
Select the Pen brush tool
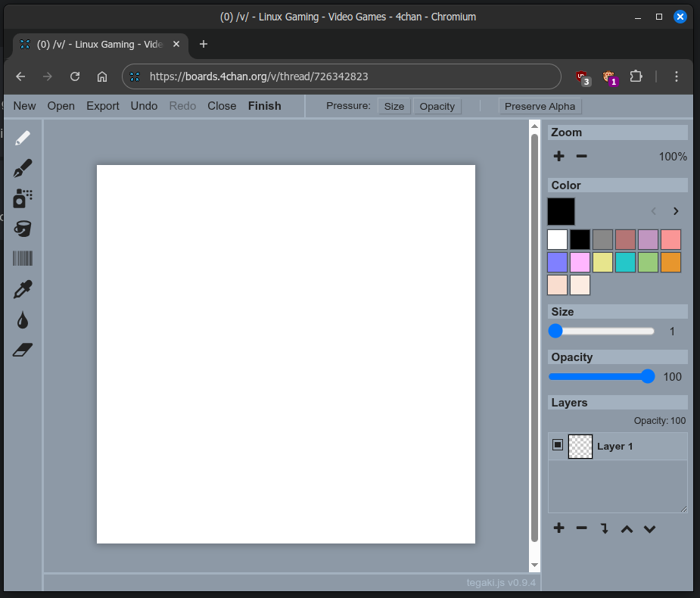(x=23, y=168)
